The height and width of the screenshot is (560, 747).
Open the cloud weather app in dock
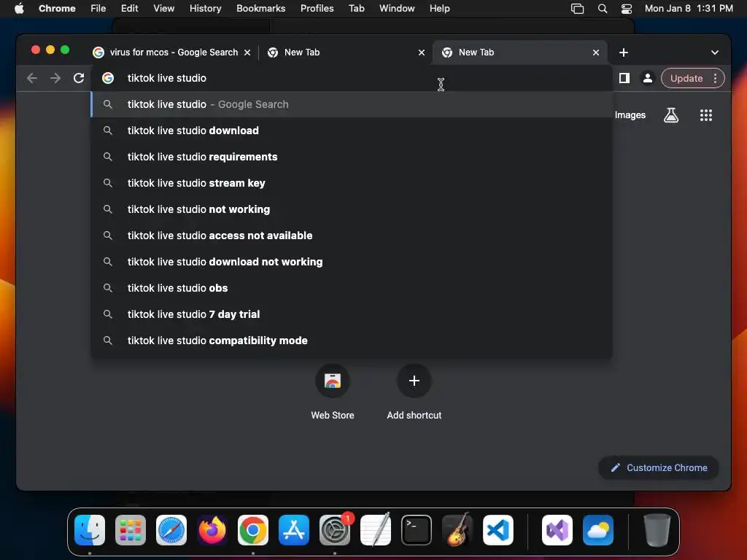598,530
